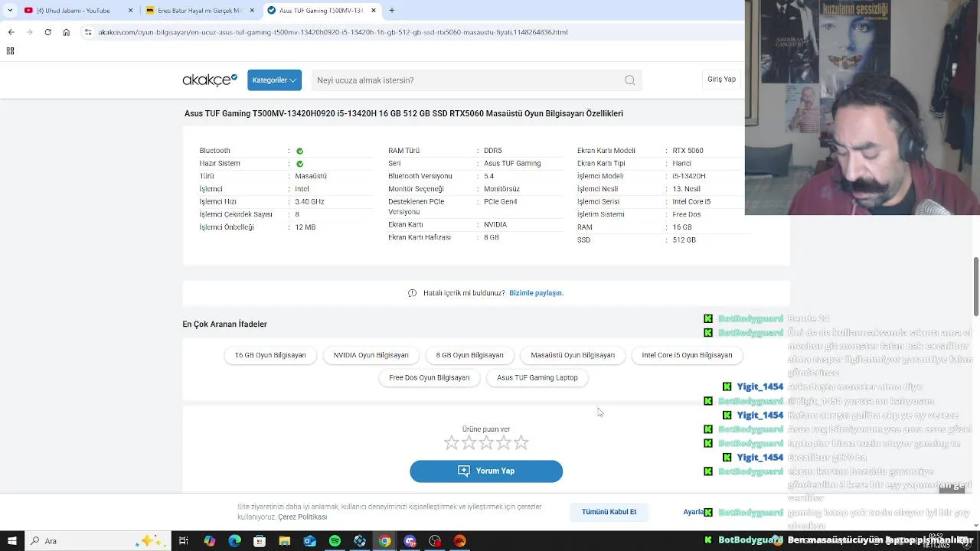Open Microsoft Edge from the taskbar
The height and width of the screenshot is (551, 980).
pos(234,541)
